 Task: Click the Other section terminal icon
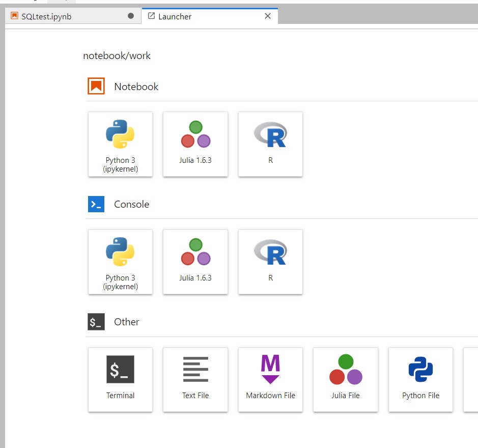(x=96, y=322)
